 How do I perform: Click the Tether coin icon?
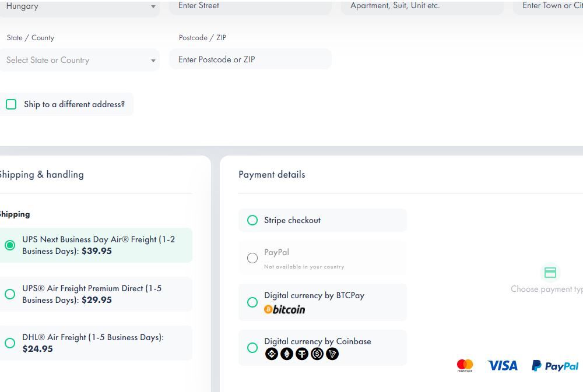(x=302, y=354)
